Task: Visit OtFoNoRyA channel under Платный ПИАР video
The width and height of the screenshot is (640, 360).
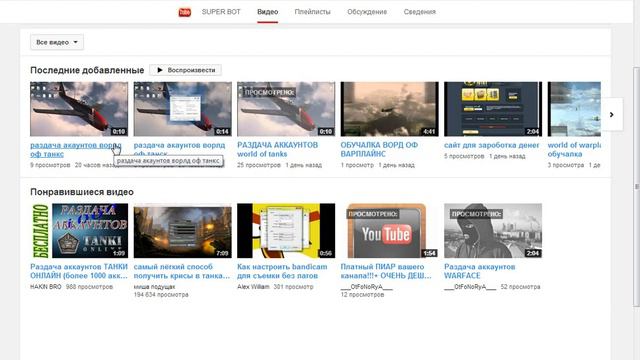Action: click(367, 287)
